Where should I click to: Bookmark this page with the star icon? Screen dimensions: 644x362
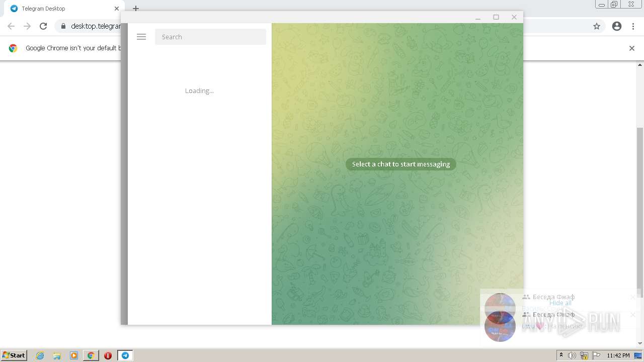(x=597, y=26)
